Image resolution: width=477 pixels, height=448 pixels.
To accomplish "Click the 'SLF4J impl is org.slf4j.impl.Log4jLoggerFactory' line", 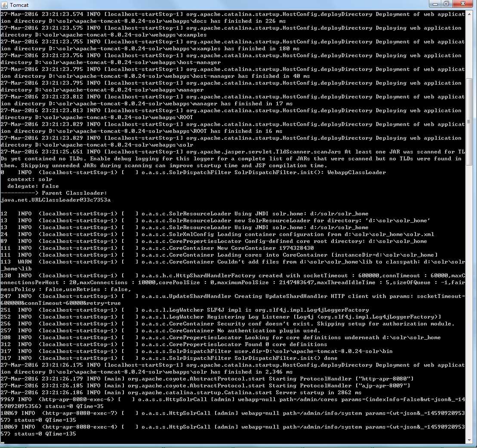I will pyautogui.click(x=185, y=310).
